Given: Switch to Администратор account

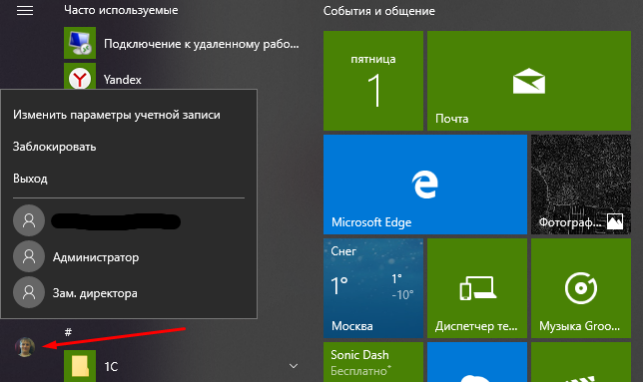Looking at the screenshot, I should point(129,257).
